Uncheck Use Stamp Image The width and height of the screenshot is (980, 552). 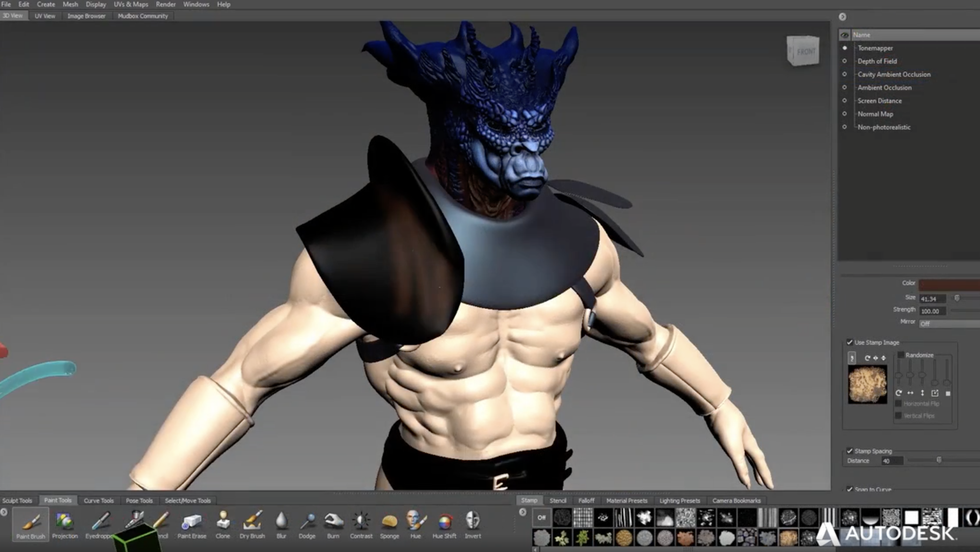849,342
